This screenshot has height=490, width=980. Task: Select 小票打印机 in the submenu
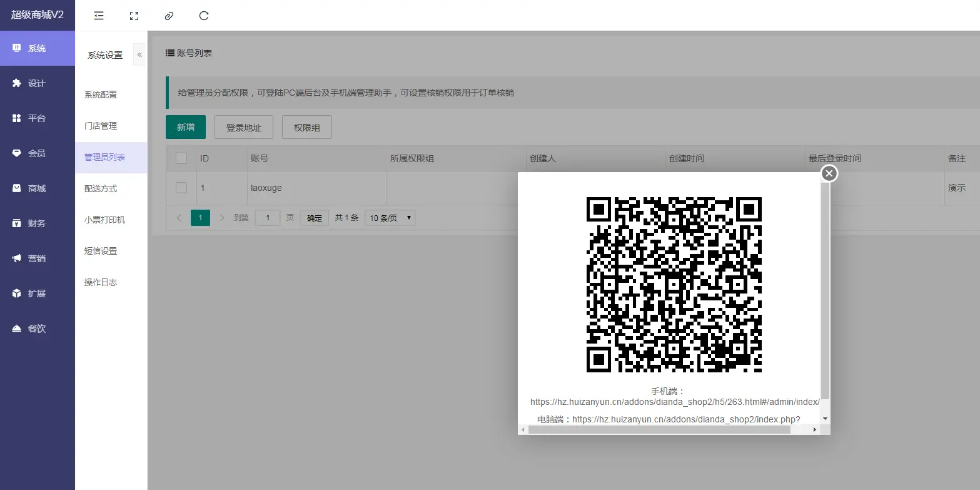click(111, 220)
